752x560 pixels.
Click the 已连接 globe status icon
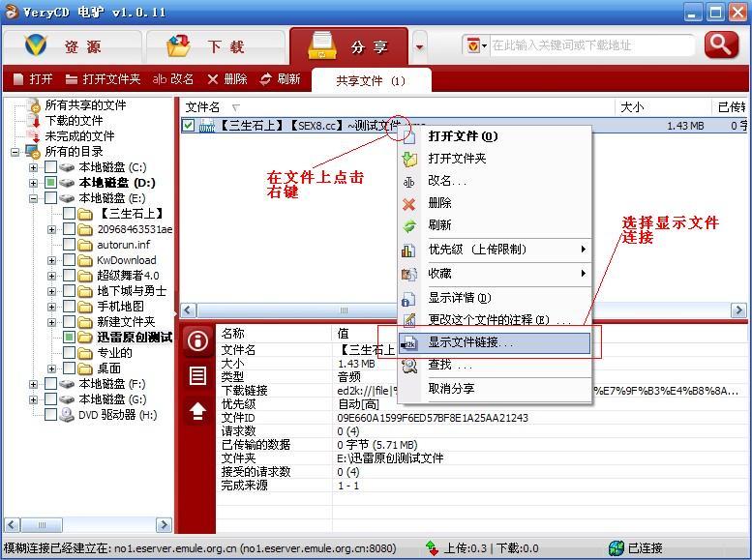pyautogui.click(x=617, y=548)
